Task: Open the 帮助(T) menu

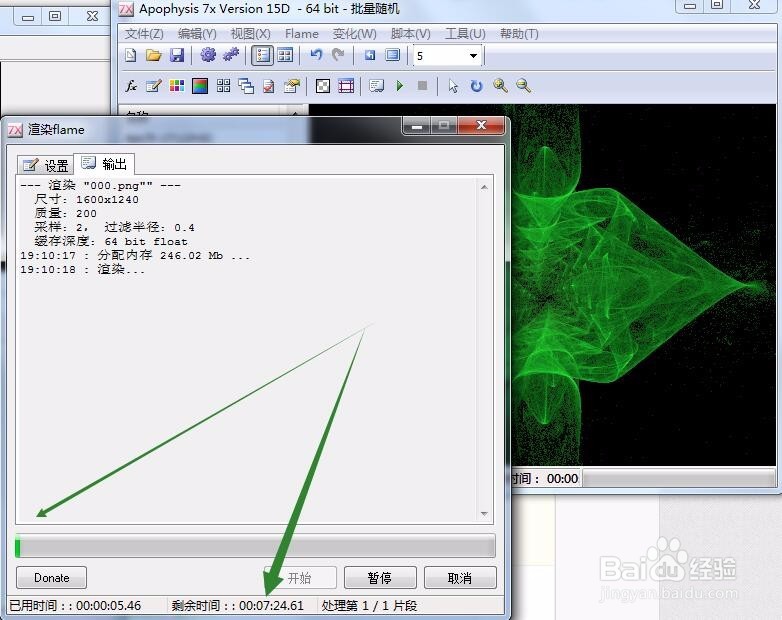Action: pos(519,33)
